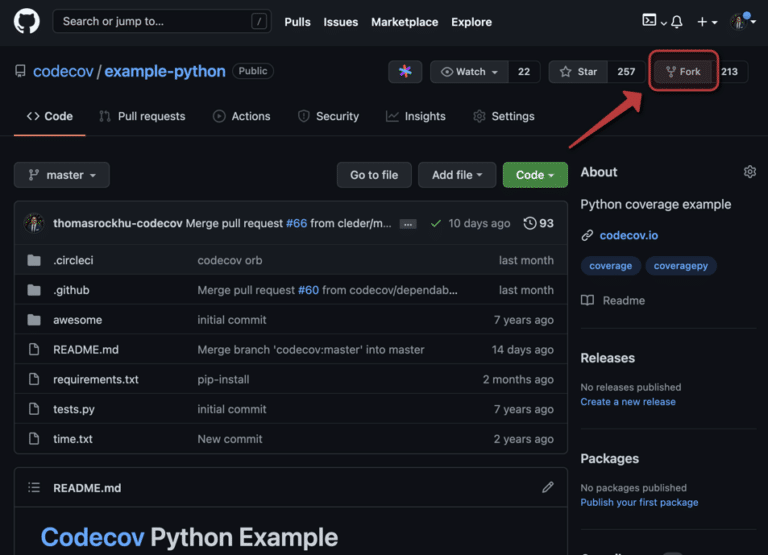Viewport: 768px width, 555px height.
Task: Open pull request #60 link
Action: pyautogui.click(x=309, y=290)
